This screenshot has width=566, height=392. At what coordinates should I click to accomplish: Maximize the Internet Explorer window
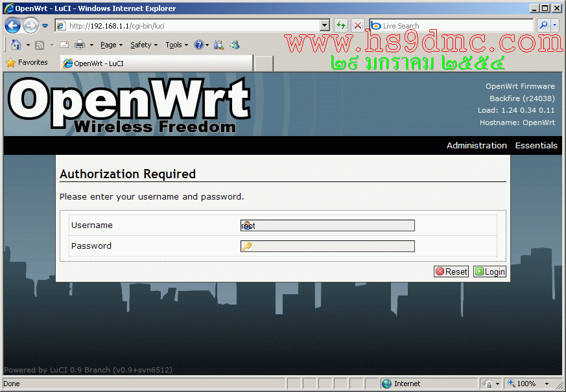tap(545, 8)
